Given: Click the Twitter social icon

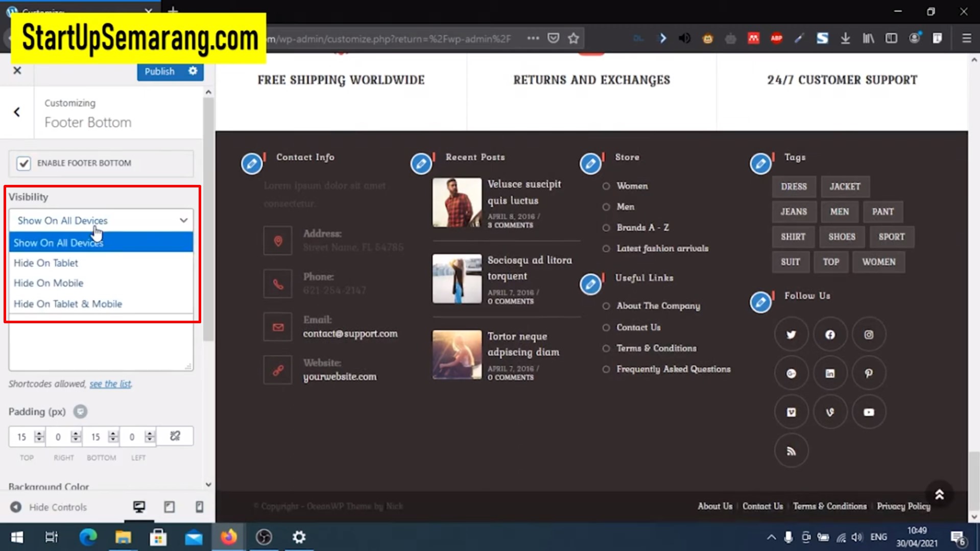Looking at the screenshot, I should tap(791, 334).
